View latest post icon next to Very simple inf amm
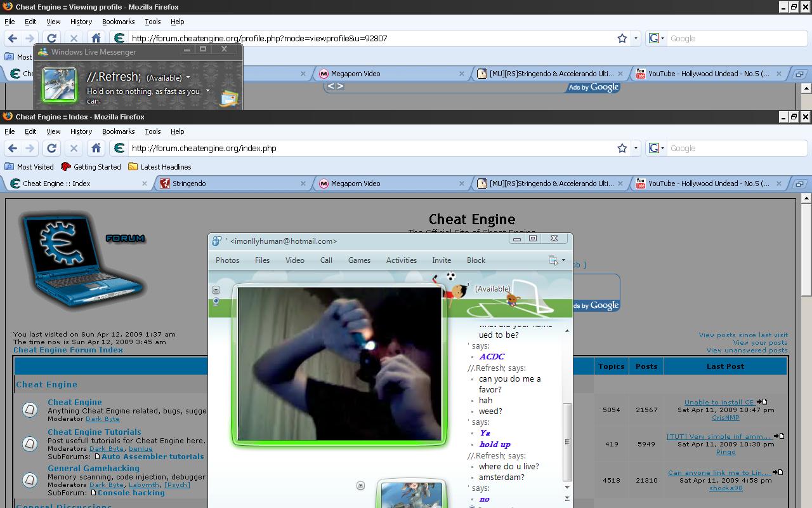The width and height of the screenshot is (812, 508). [779, 436]
